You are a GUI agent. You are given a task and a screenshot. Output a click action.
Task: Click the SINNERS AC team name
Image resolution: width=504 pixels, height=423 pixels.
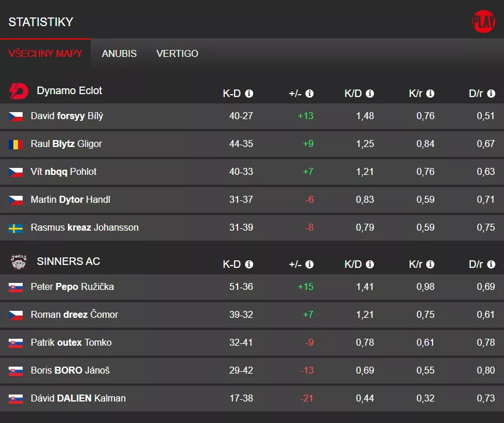(x=69, y=261)
